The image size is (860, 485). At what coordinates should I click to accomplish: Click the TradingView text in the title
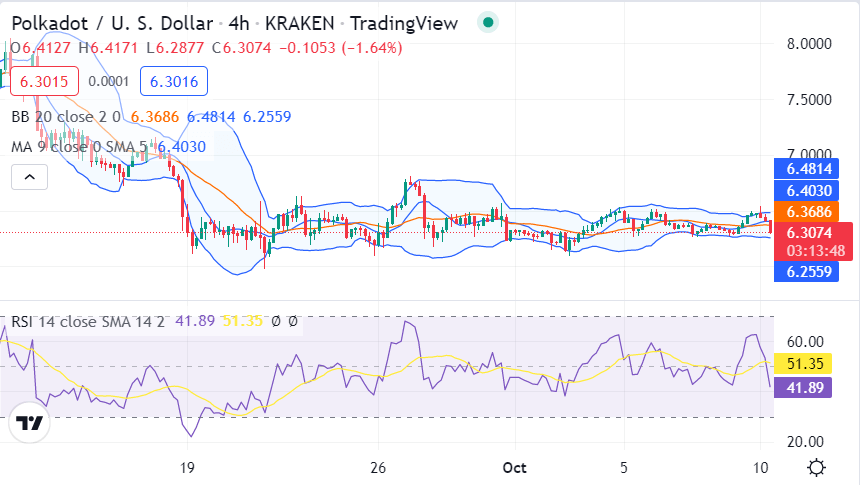pos(404,23)
